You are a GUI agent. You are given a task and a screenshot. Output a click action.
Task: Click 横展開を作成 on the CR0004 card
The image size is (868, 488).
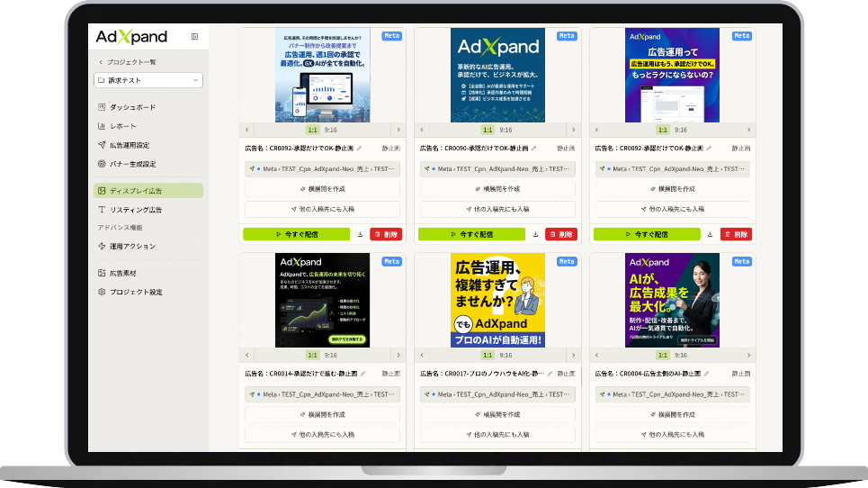pos(673,414)
